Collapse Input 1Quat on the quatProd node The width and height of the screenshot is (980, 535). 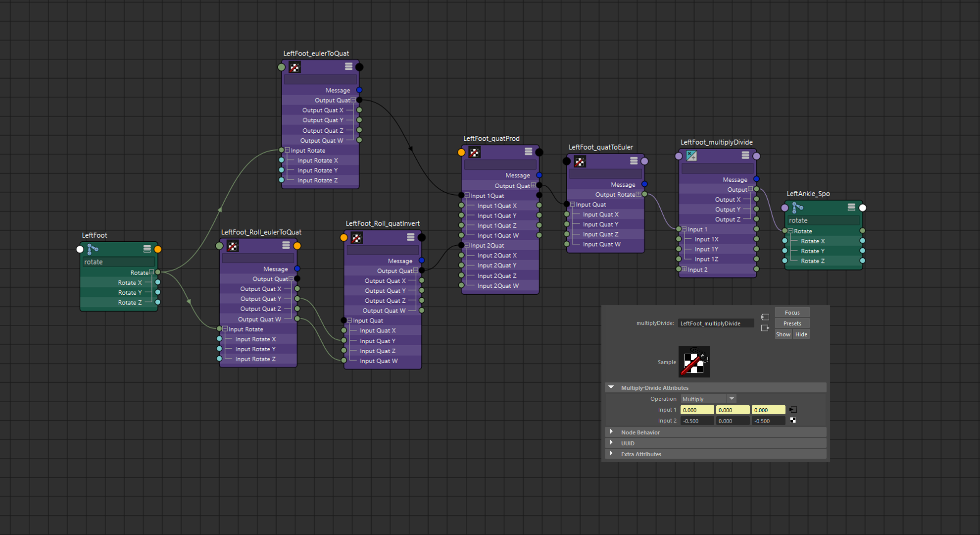[467, 196]
